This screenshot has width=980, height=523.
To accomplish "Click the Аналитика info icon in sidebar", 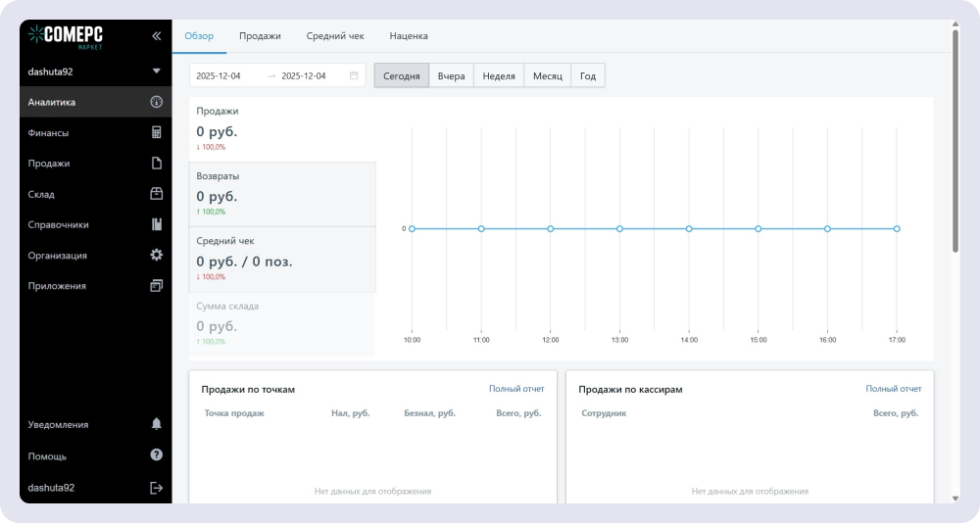I will pos(156,102).
